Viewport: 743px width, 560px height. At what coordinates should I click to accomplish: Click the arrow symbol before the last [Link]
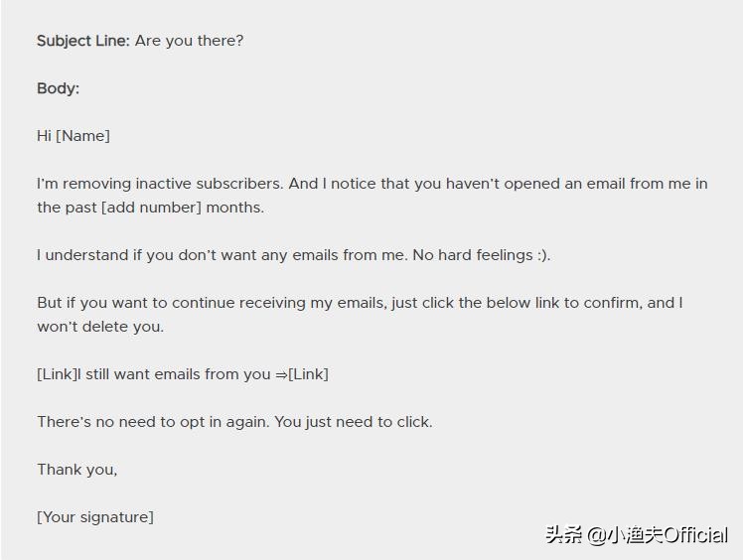(280, 374)
